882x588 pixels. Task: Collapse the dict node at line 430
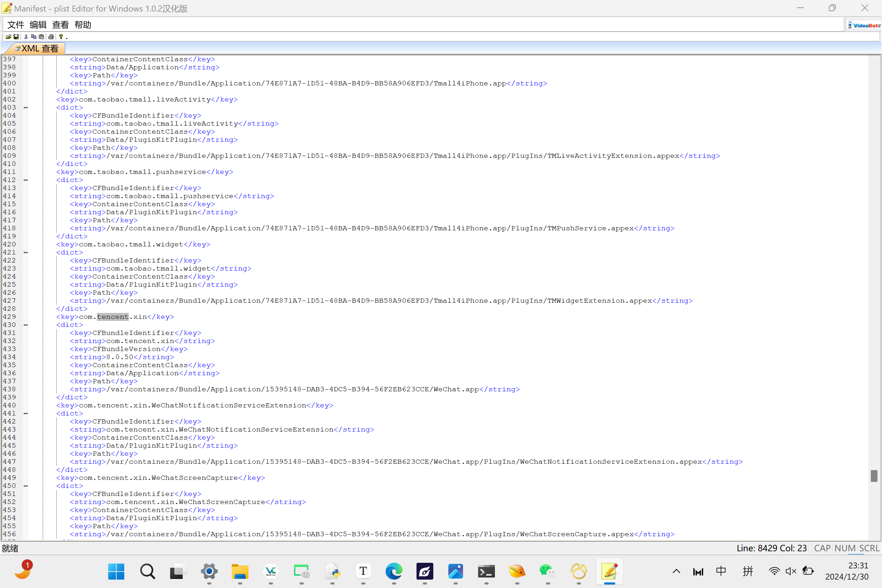26,325
